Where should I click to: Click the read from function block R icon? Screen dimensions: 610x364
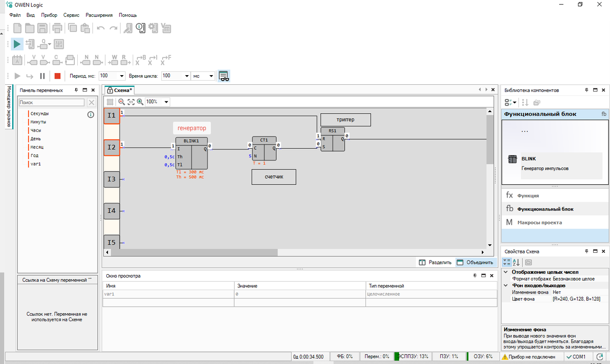125,60
